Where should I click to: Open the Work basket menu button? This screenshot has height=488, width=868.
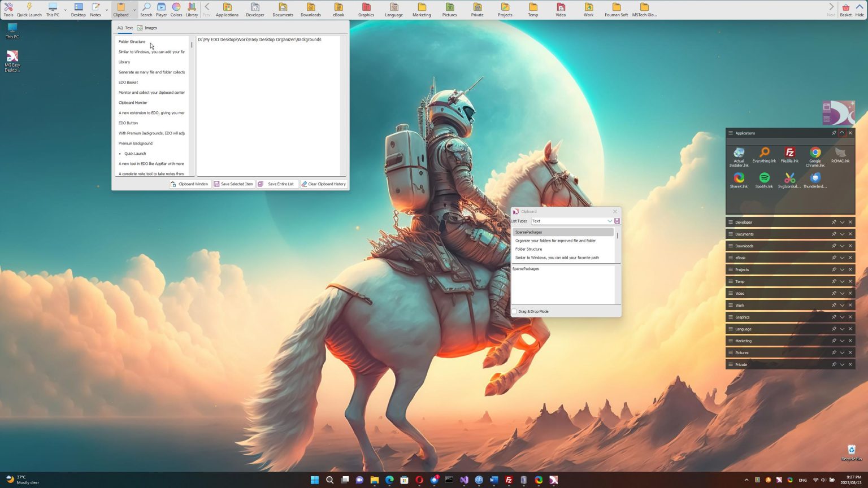point(731,305)
